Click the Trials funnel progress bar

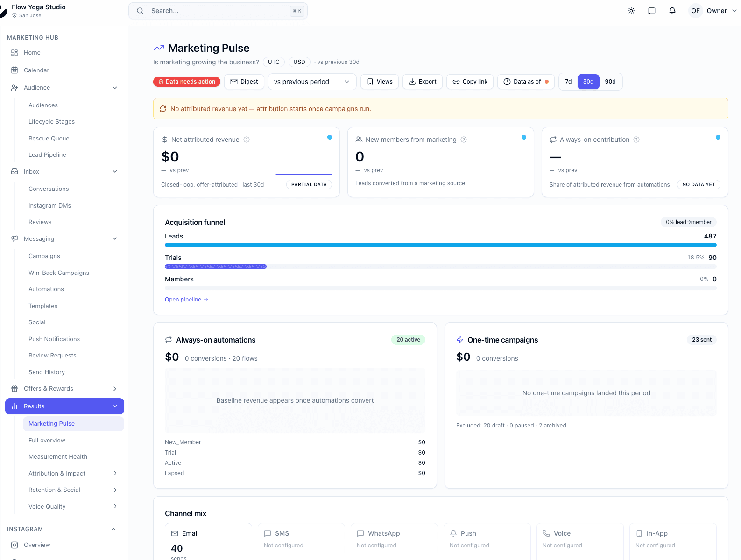[441, 266]
